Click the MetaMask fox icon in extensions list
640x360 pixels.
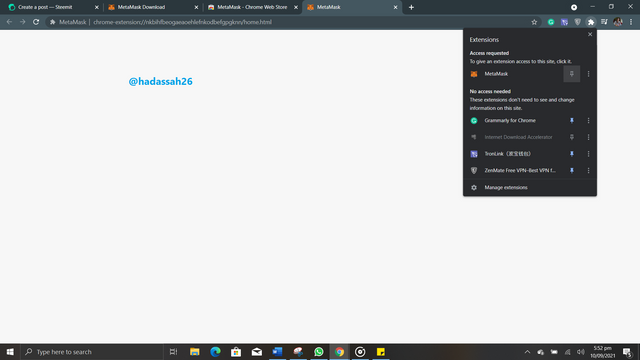pyautogui.click(x=474, y=74)
